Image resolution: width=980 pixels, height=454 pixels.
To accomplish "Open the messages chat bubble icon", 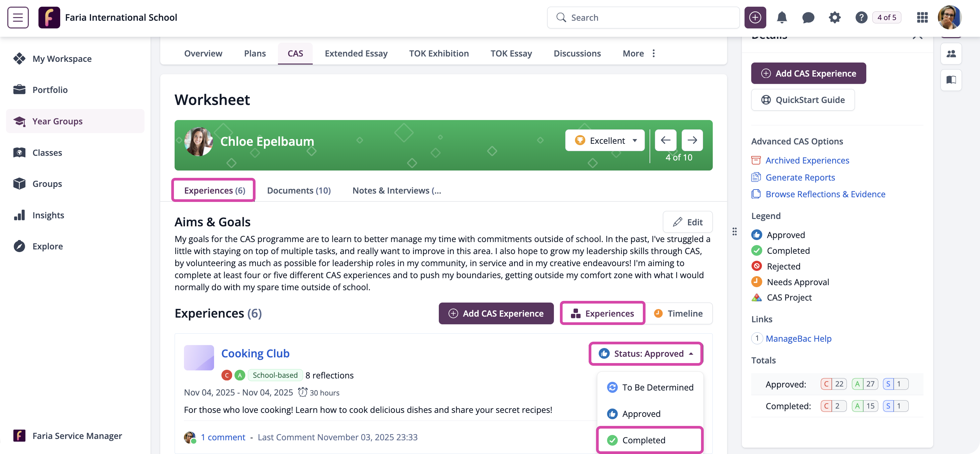I will pyautogui.click(x=808, y=17).
